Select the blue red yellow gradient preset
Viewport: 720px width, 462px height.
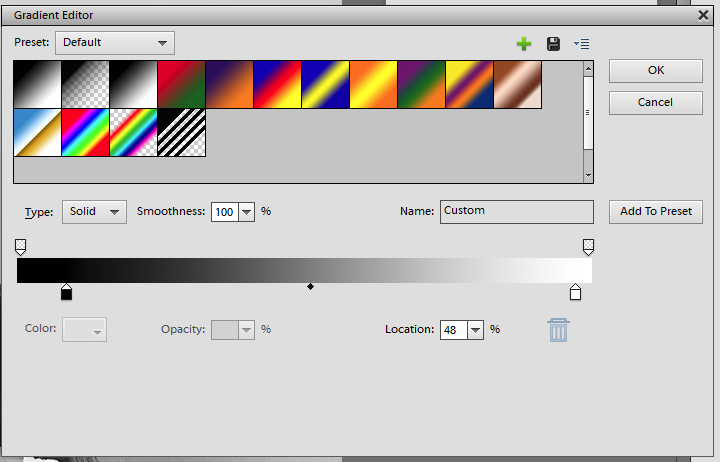tap(277, 85)
